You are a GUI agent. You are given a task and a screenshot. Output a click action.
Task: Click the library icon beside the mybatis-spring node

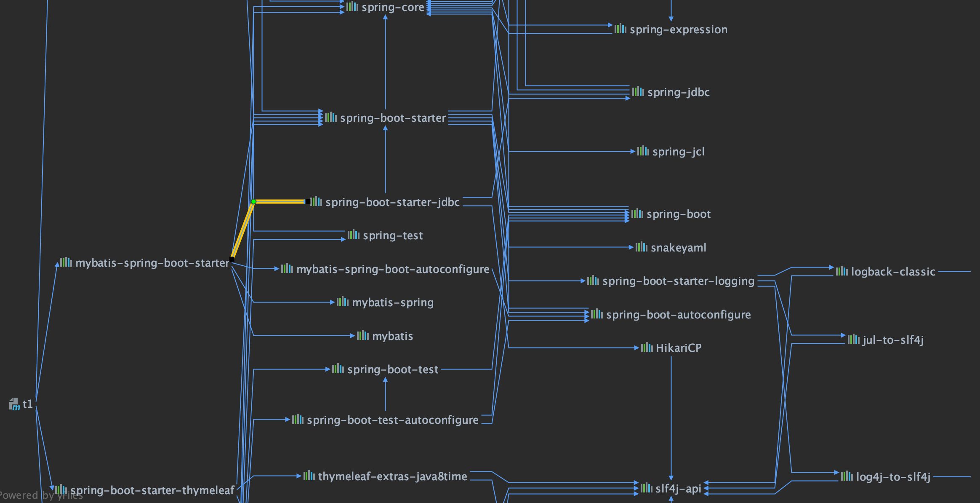tap(342, 302)
